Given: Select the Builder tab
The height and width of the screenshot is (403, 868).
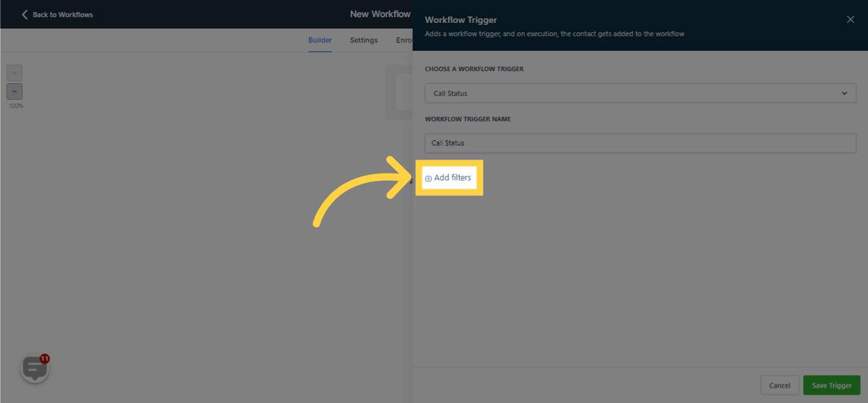Looking at the screenshot, I should (320, 39).
